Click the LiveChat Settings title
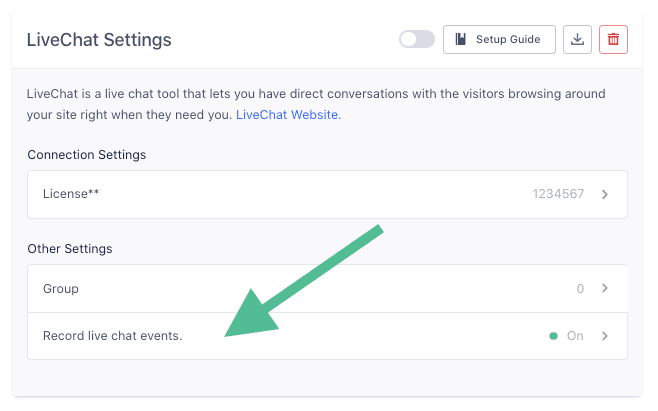The width and height of the screenshot is (658, 411). [99, 40]
